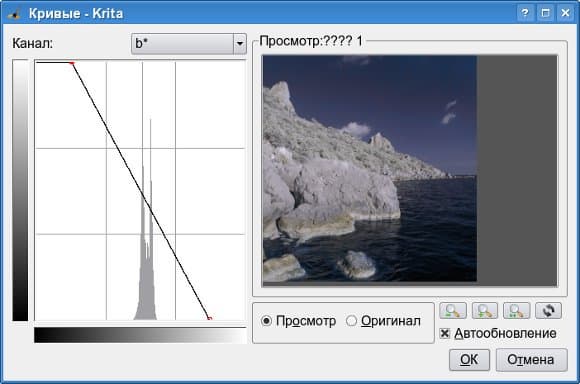
Task: Click the zoom-out magnifier with minus sign
Action: coord(453,311)
